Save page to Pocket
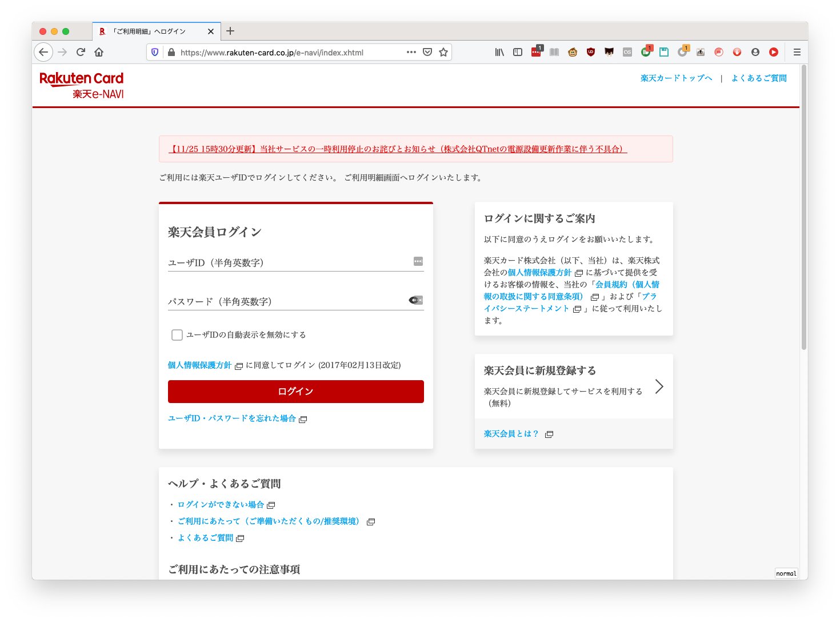840x622 pixels. tap(427, 52)
